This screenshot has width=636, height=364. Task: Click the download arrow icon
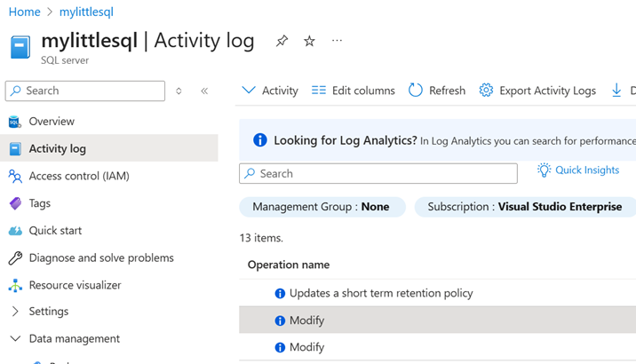click(616, 91)
